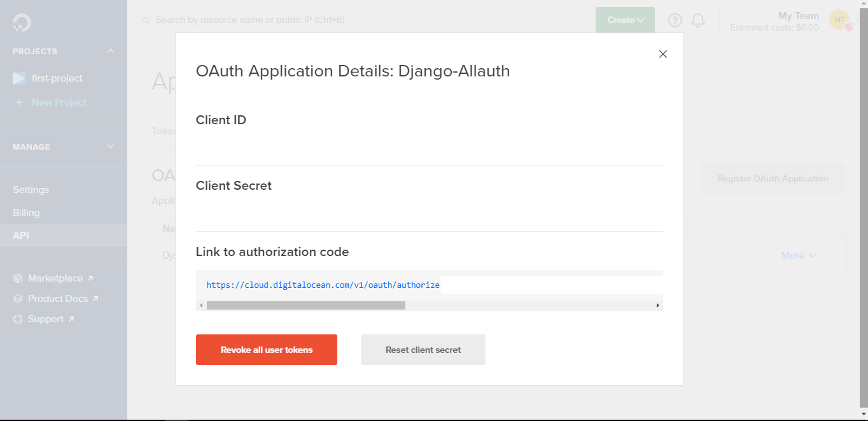
Task: Click the MT team avatar
Action: (839, 20)
